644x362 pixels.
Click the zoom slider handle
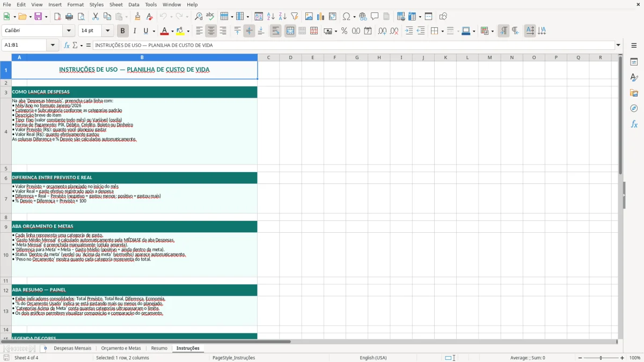coord(601,358)
